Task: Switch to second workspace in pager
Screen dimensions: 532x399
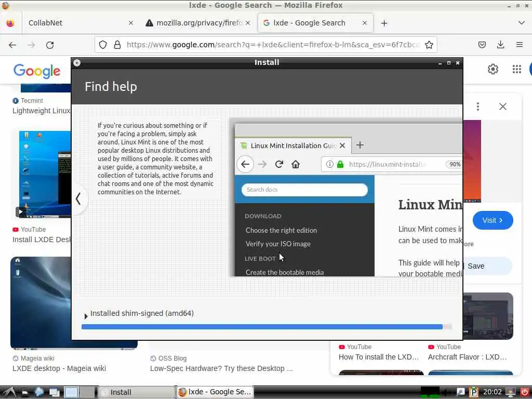Action: click(x=87, y=392)
